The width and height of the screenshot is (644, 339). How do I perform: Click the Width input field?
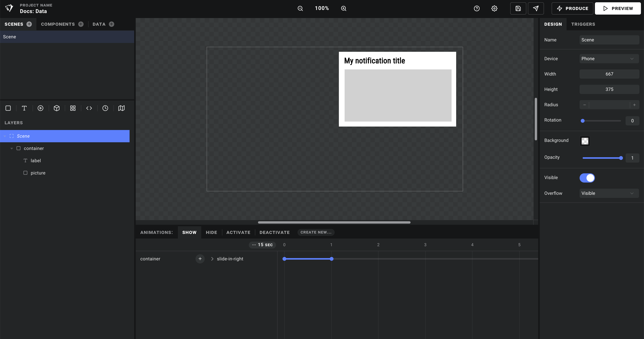609,74
